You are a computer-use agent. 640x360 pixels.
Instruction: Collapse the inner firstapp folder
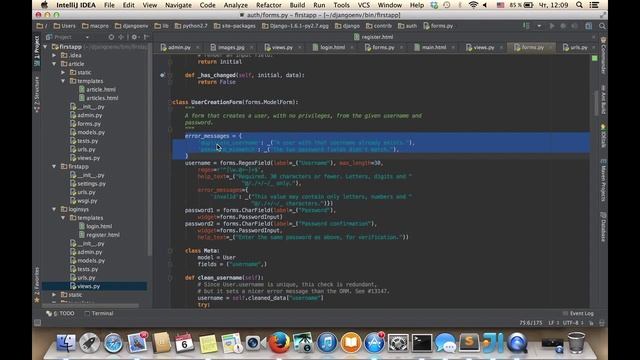pyautogui.click(x=54, y=167)
